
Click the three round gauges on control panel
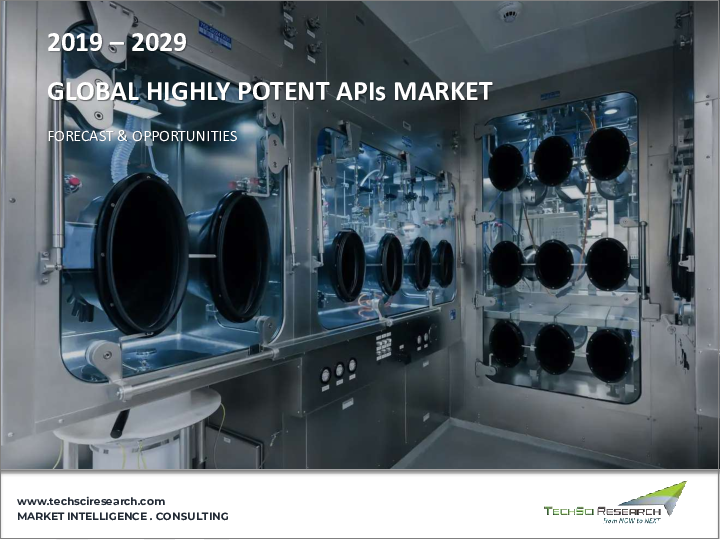(x=338, y=372)
